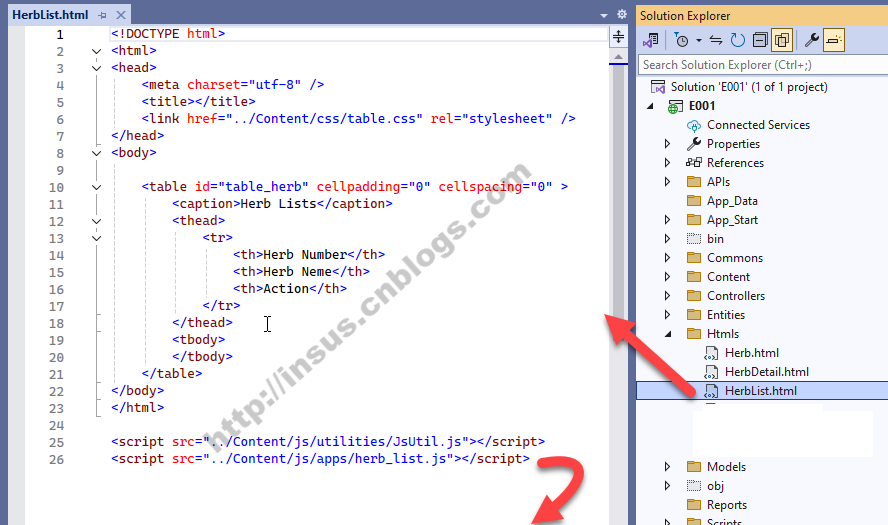This screenshot has width=888, height=525.
Task: Expand the App_Start folder
Action: pos(668,220)
